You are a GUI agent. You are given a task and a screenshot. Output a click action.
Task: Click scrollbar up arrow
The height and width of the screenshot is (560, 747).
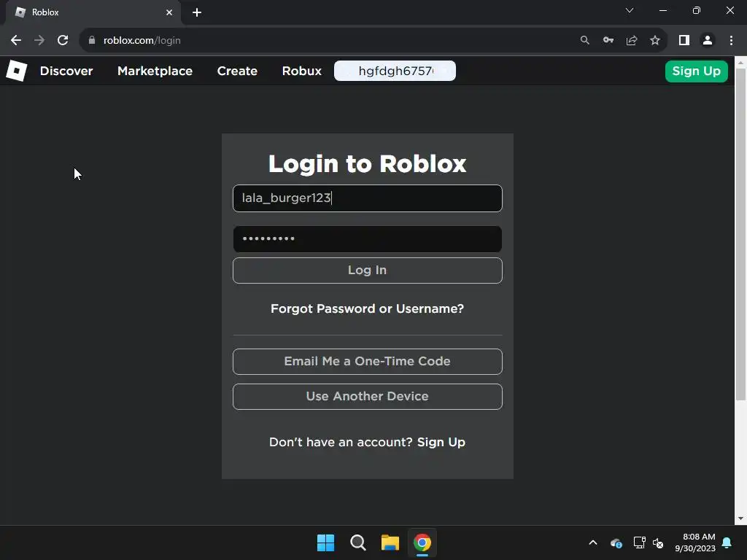click(x=741, y=63)
